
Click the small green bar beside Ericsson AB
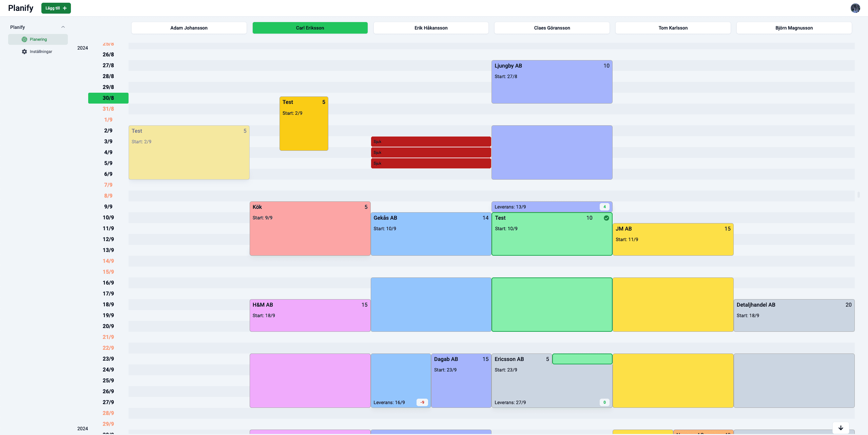582,359
